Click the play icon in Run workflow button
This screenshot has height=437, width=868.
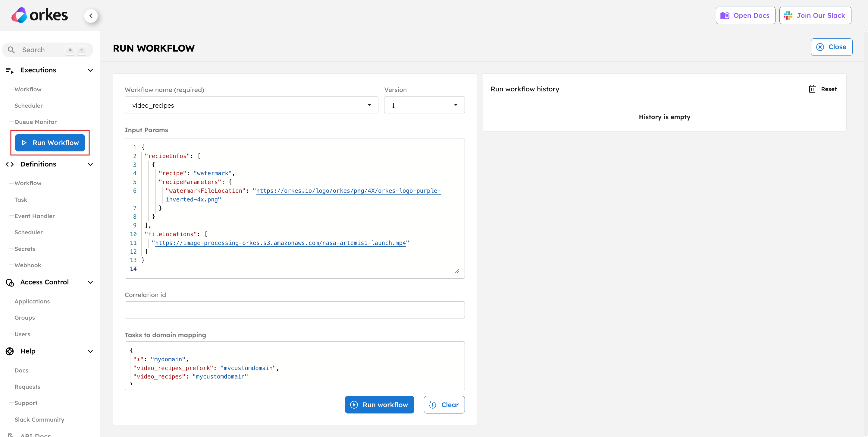[x=354, y=405]
